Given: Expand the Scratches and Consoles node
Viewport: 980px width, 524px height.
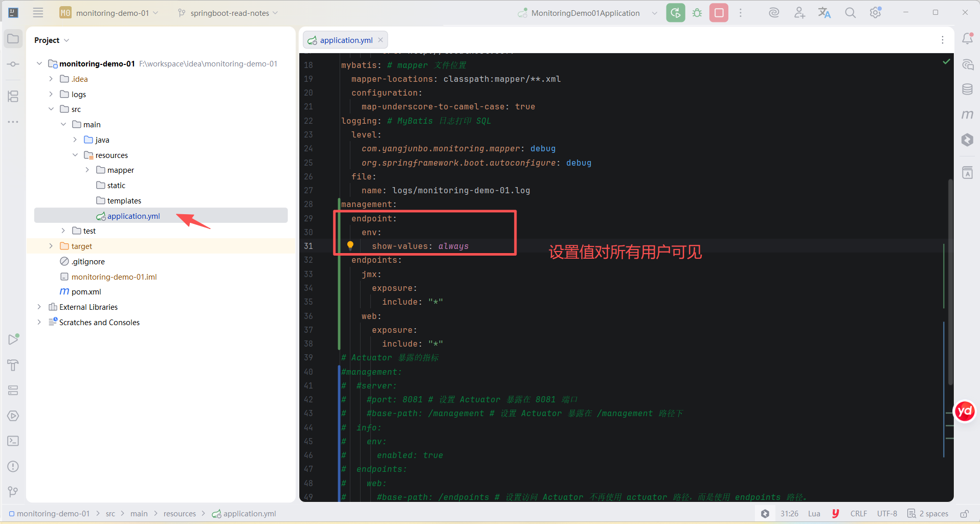Looking at the screenshot, I should [x=39, y=322].
